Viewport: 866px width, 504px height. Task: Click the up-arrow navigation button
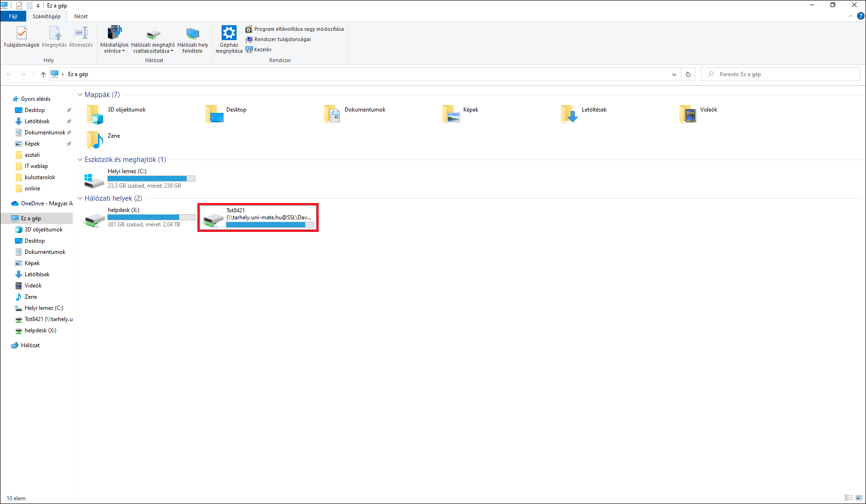click(43, 74)
